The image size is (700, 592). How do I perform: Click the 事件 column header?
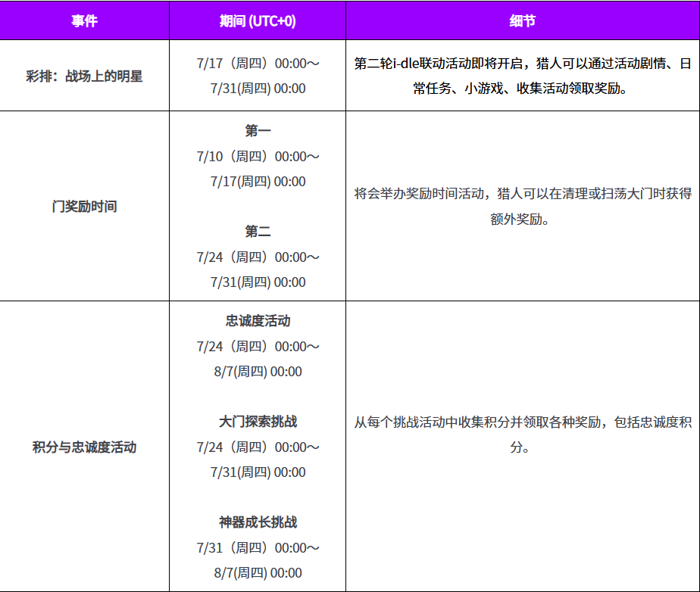pos(84,20)
